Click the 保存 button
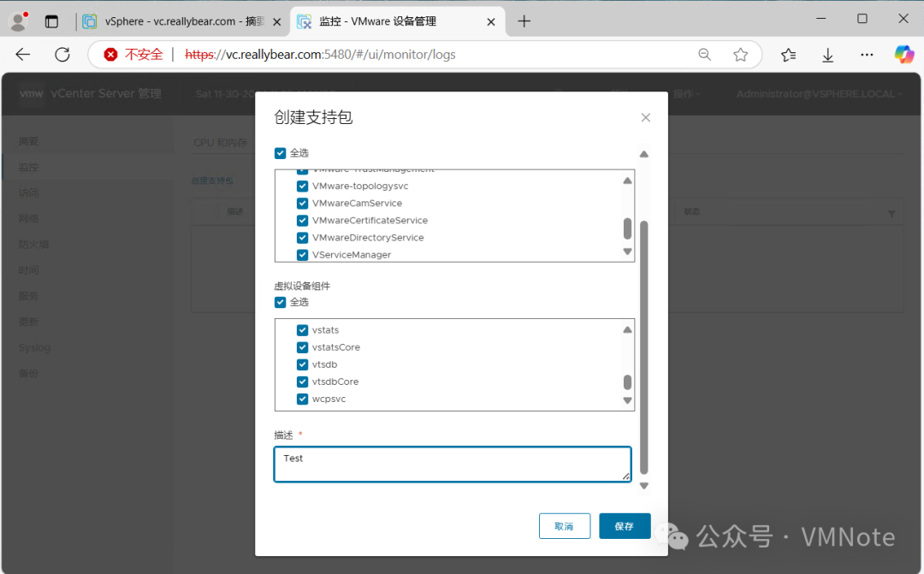 (x=625, y=526)
